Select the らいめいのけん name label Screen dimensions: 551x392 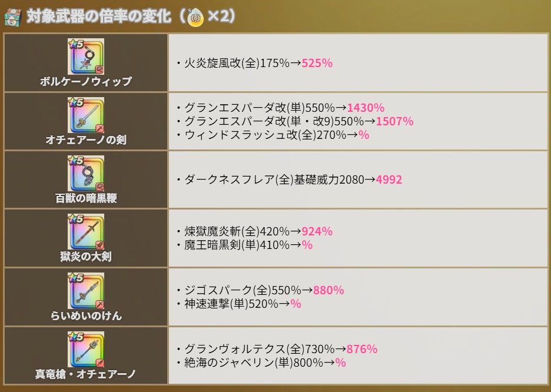(x=86, y=315)
